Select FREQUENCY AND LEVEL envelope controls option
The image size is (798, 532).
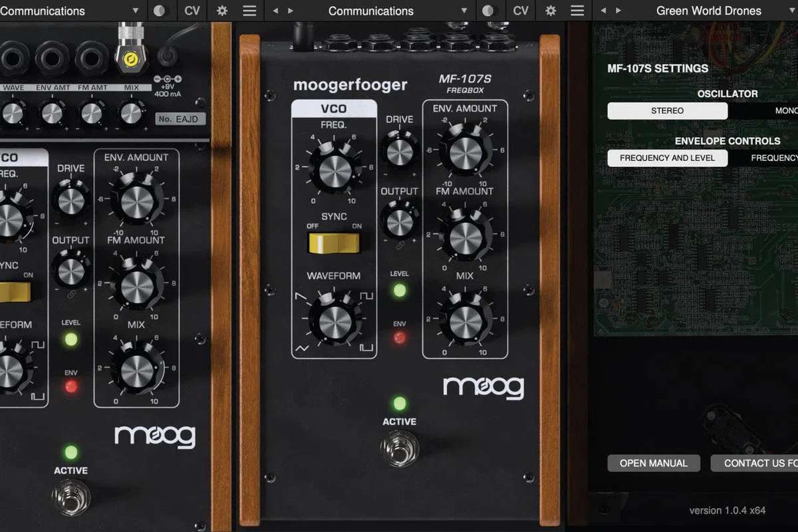pos(667,158)
